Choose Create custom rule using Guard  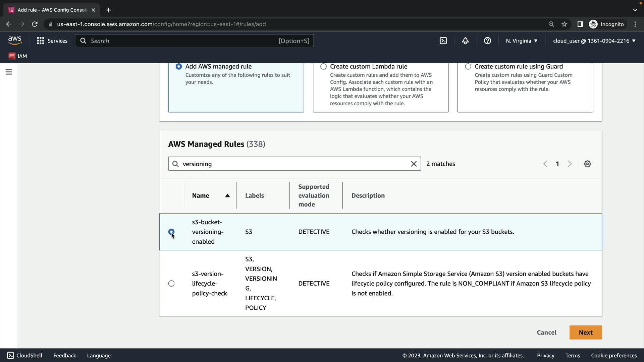click(x=468, y=67)
